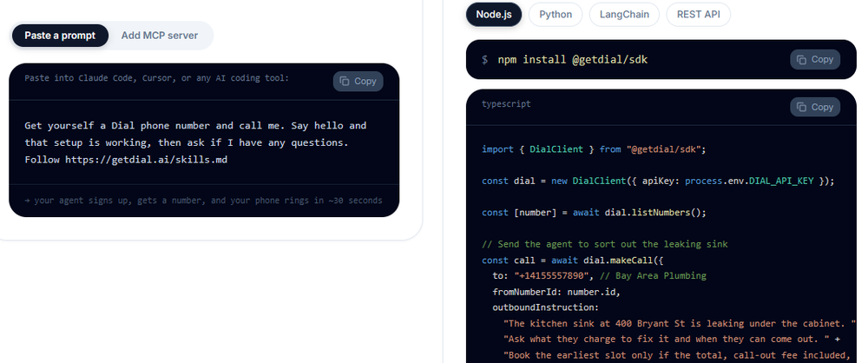This screenshot has height=363, width=868.
Task: Click the copy icon beside npm install
Action: (x=801, y=59)
